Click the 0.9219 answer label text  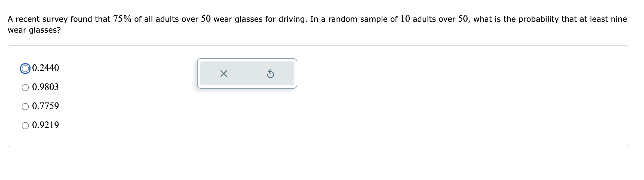(x=45, y=125)
